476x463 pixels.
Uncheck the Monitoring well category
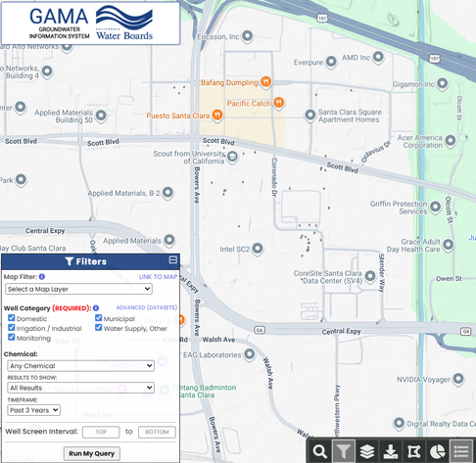[x=12, y=337]
